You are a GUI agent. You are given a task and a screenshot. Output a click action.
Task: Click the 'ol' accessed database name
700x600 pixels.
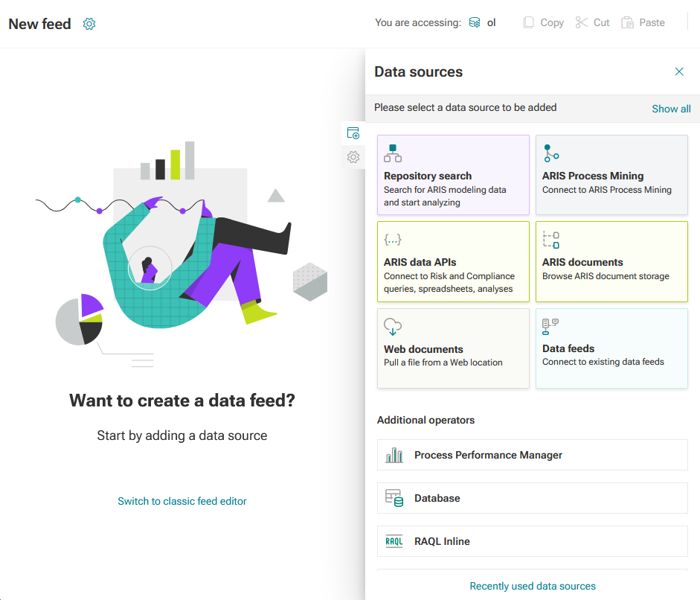(491, 23)
